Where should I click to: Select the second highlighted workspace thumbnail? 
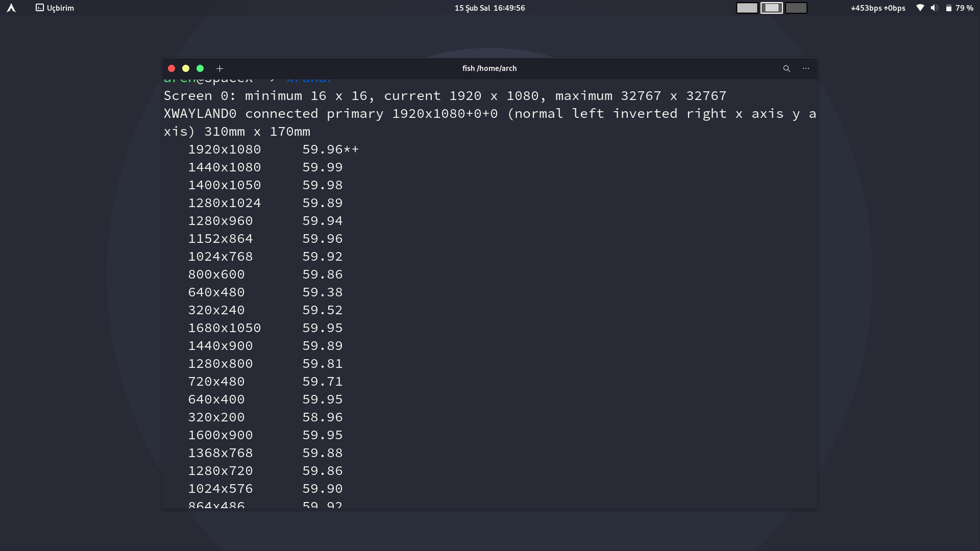(x=771, y=8)
